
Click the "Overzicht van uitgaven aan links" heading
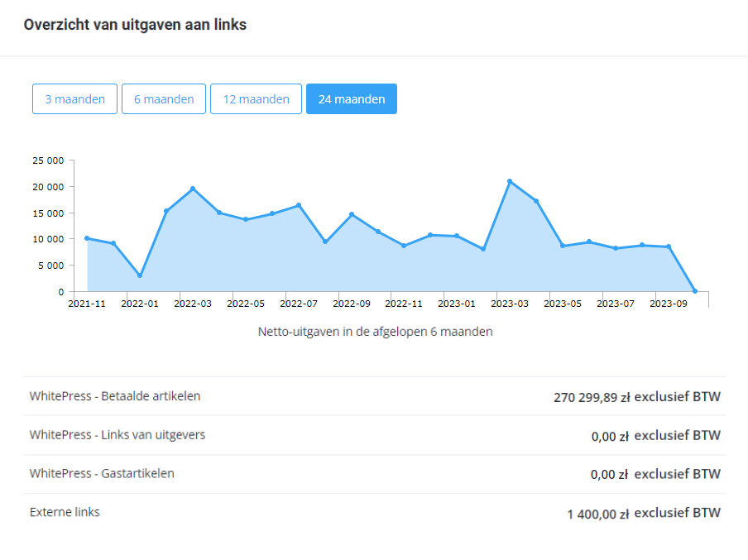click(135, 25)
